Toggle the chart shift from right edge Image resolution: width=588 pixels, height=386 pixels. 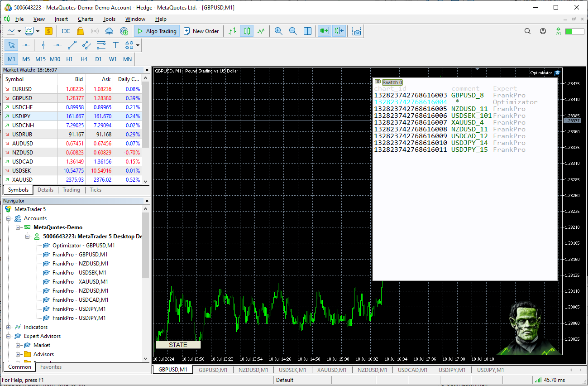pos(339,31)
